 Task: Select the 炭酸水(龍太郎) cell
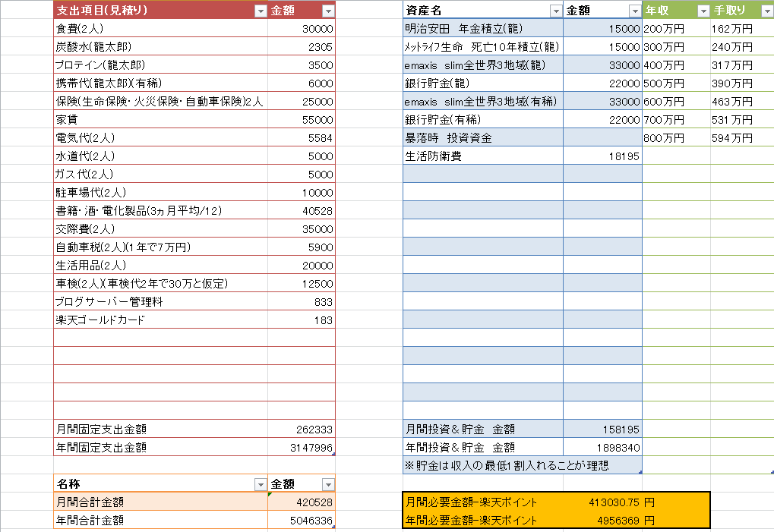[160, 47]
